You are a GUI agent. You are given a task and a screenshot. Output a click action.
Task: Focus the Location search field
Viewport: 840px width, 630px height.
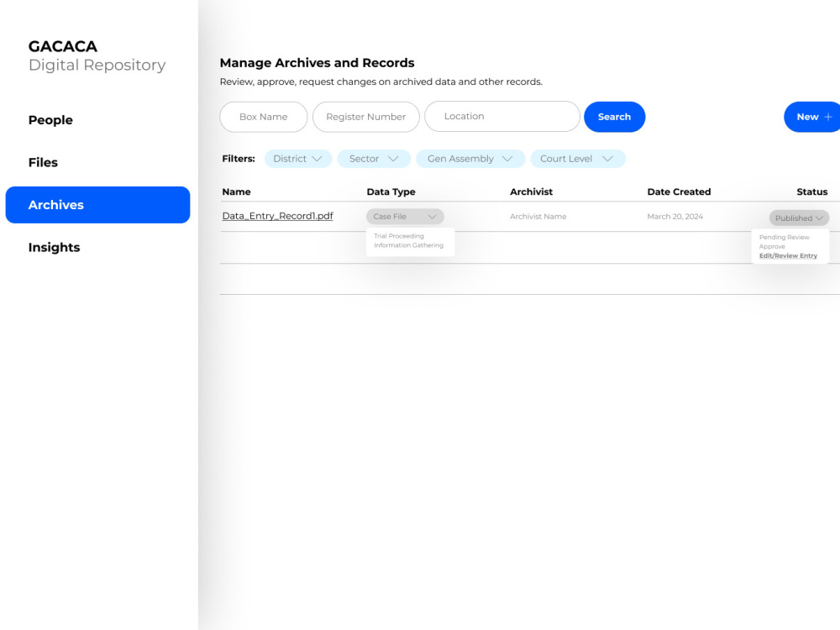[502, 116]
